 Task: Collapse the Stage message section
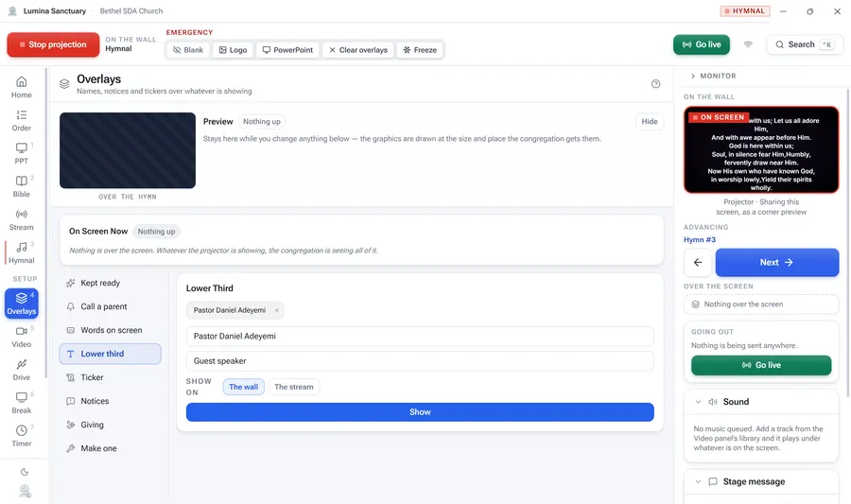tap(698, 481)
